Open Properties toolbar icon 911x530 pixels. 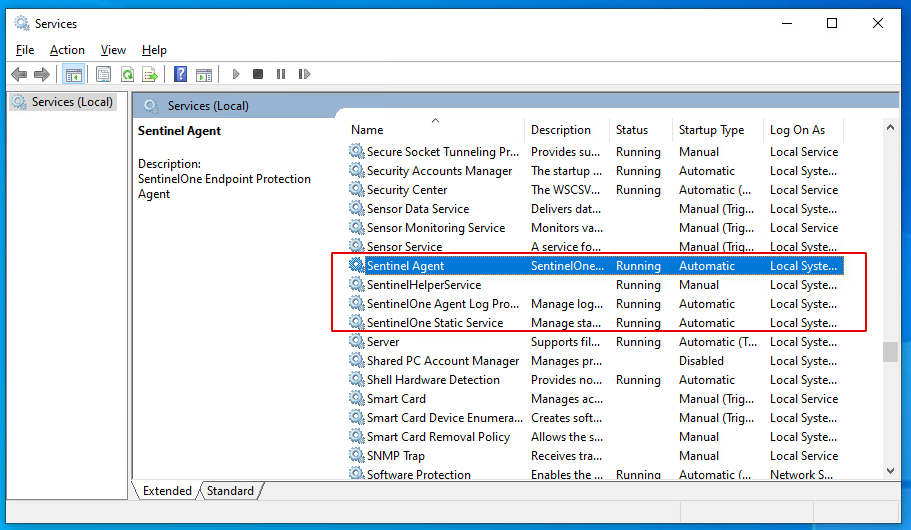(103, 74)
